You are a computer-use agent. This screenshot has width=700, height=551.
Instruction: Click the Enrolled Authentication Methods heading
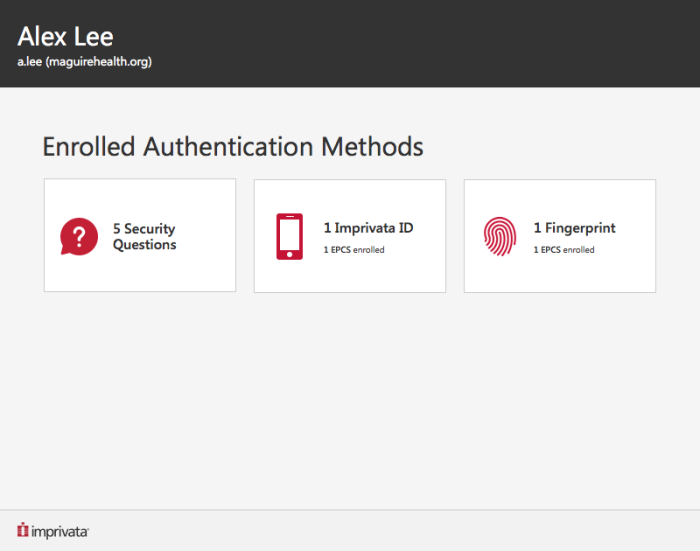click(x=233, y=147)
